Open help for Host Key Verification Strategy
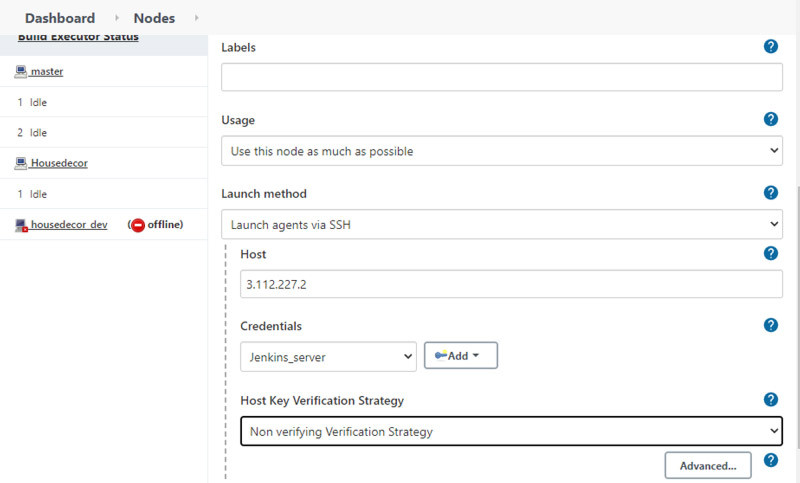The width and height of the screenshot is (800, 483). 770,399
